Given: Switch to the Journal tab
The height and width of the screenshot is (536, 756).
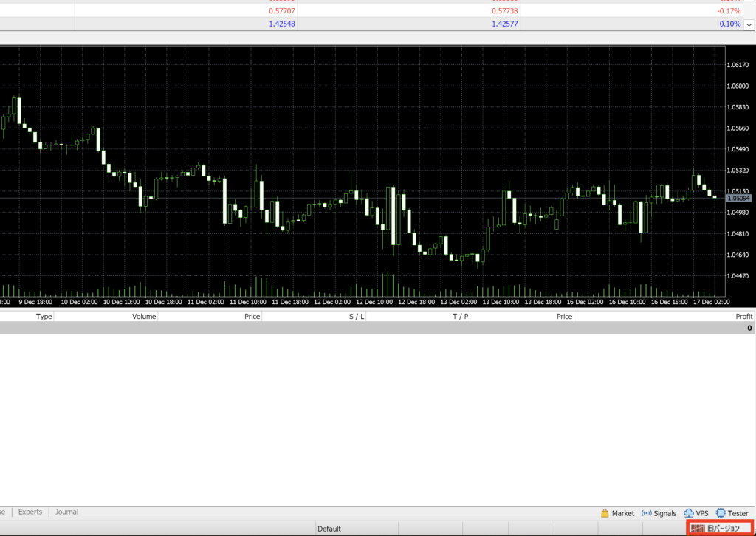Looking at the screenshot, I should (66, 512).
